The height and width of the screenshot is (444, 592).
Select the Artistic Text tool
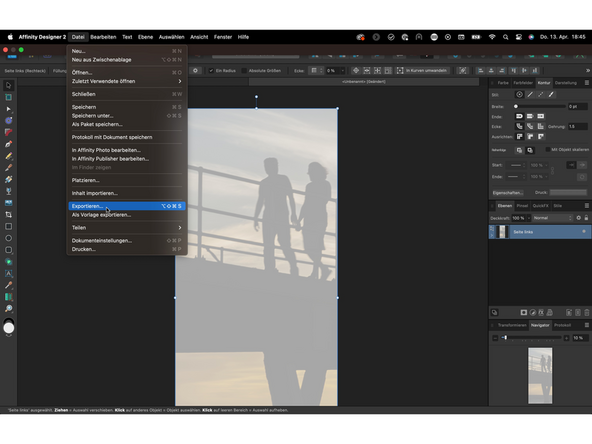pyautogui.click(x=8, y=273)
